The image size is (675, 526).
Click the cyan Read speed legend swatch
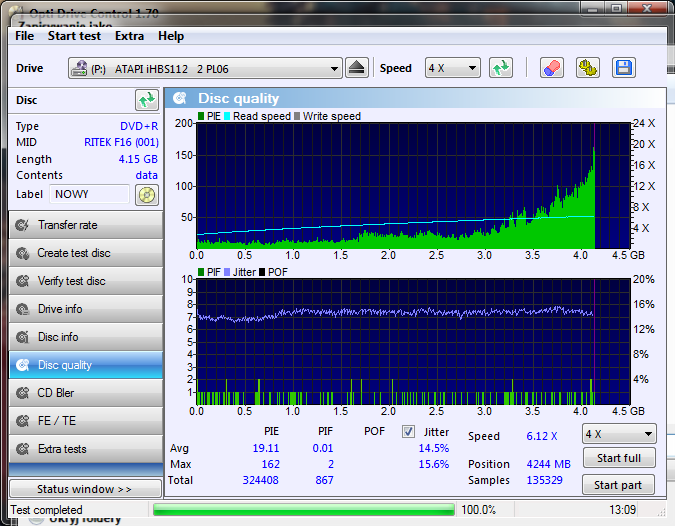pos(227,116)
